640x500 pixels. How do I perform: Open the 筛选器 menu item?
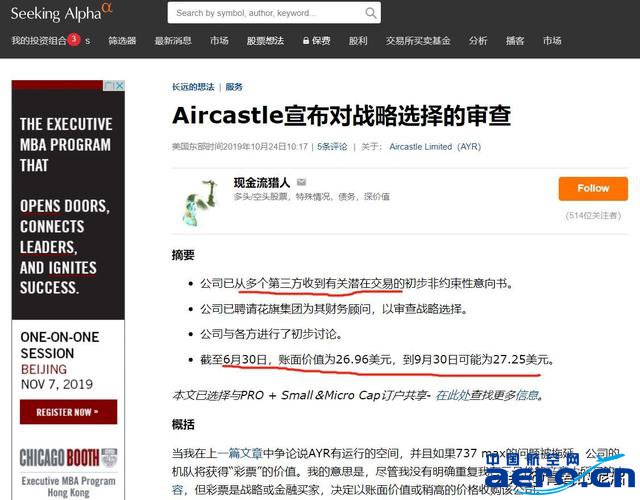pyautogui.click(x=122, y=41)
